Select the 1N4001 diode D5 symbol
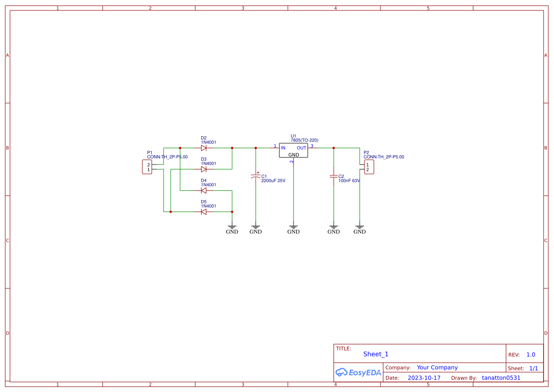 pyautogui.click(x=204, y=211)
